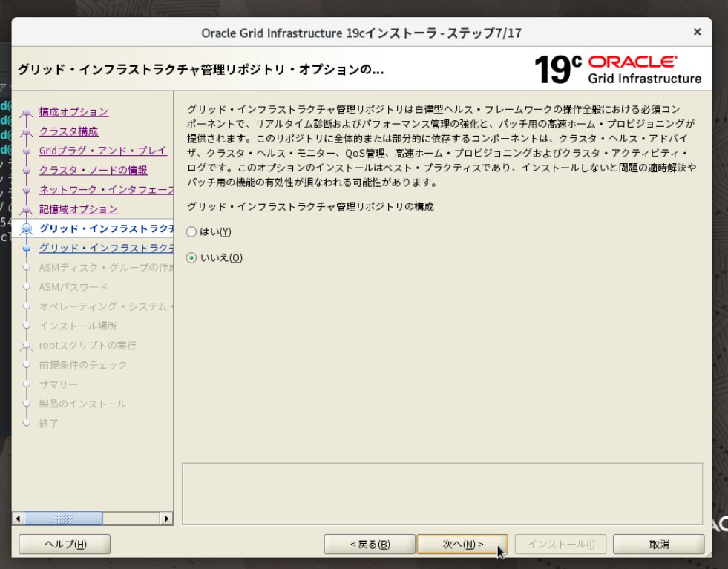The height and width of the screenshot is (569, 728).
Task: Click the sidebar horizontal scrollbar thumb
Action: click(x=63, y=519)
